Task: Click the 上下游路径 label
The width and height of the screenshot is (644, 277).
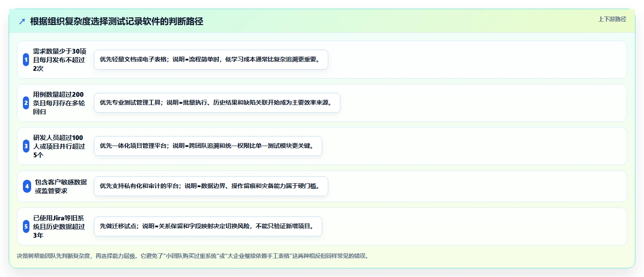Action: click(x=612, y=19)
